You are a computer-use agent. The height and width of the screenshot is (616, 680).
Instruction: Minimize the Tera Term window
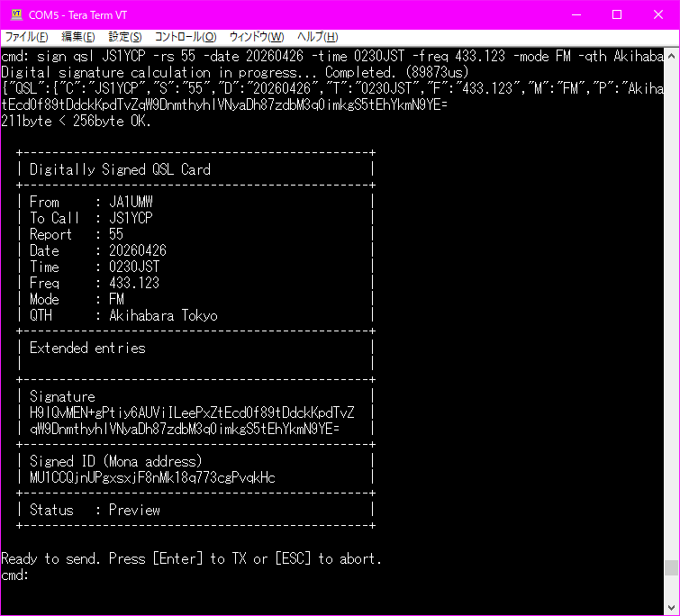(x=576, y=14)
